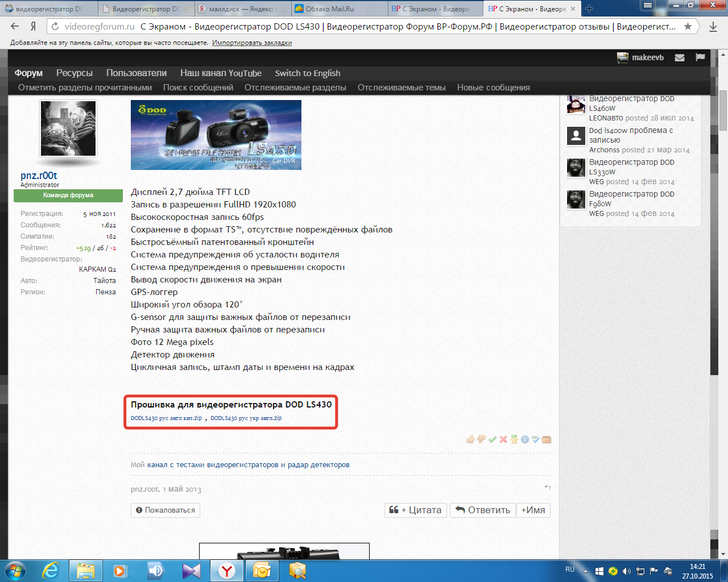Open the alerts flag icon in header

pos(700,57)
